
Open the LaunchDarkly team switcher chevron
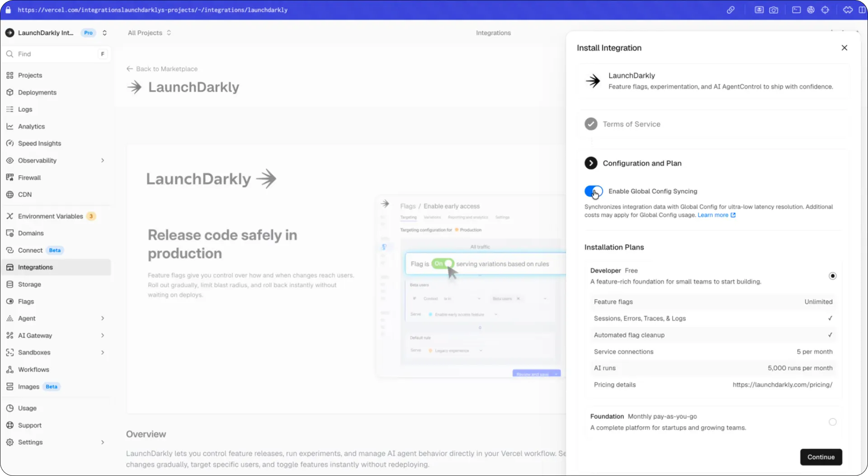coord(104,33)
